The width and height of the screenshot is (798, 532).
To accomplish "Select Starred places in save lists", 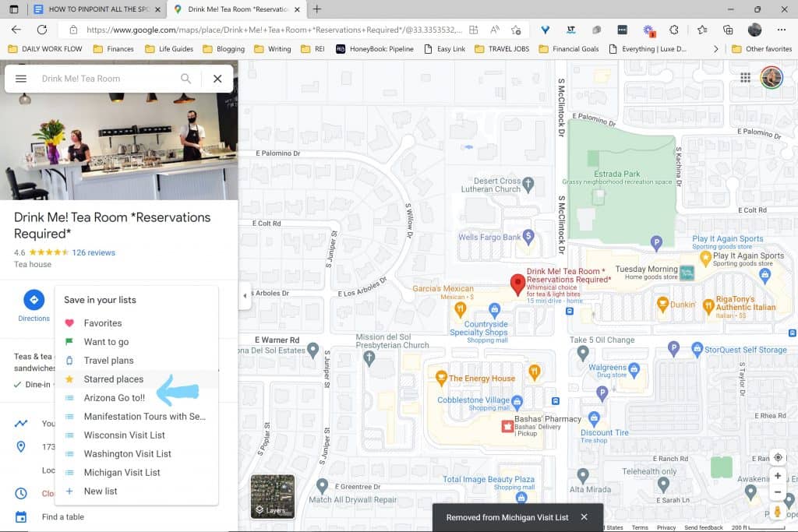I will tap(136, 379).
